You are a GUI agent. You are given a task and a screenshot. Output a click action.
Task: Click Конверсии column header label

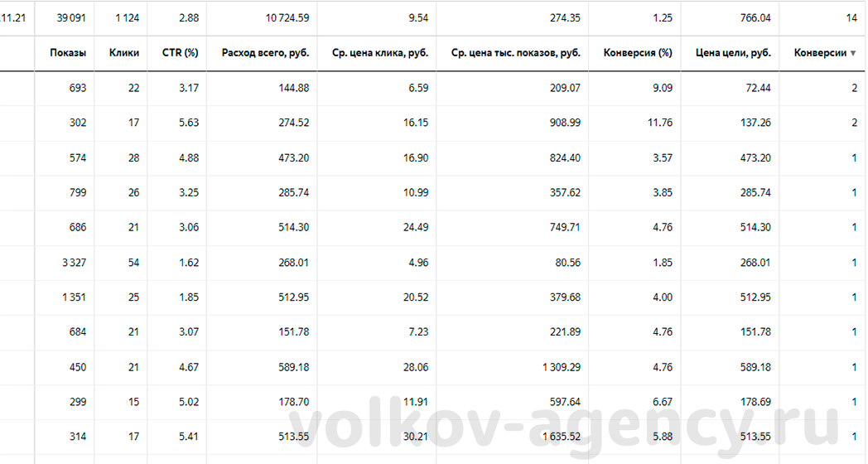pyautogui.click(x=820, y=53)
